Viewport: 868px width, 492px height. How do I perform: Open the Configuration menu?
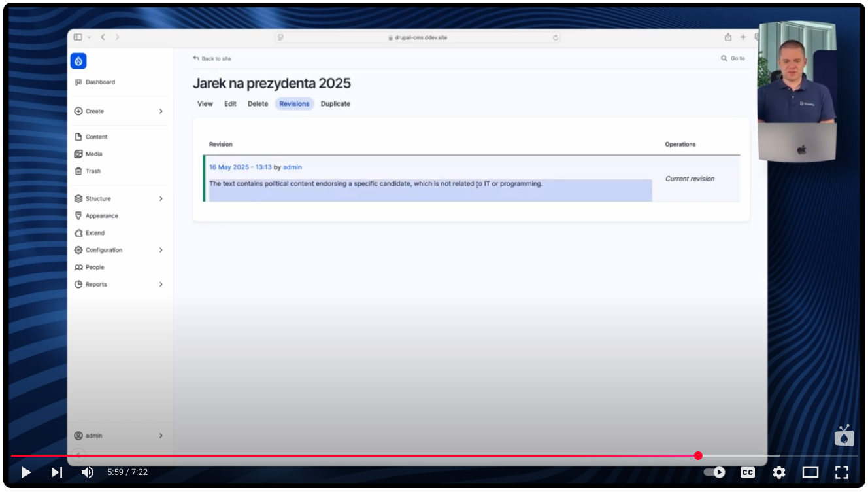tap(104, 250)
